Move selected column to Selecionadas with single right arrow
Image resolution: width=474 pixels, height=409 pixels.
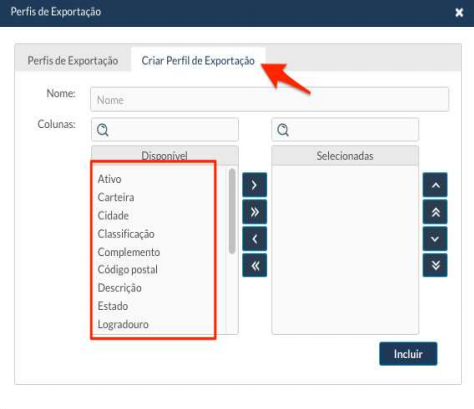pos(254,185)
